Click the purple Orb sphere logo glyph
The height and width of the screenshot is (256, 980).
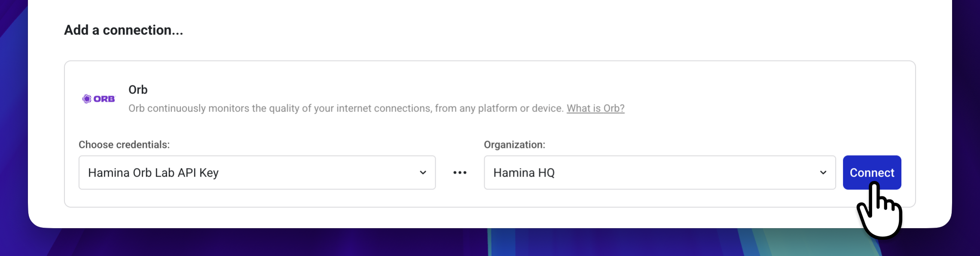(87, 99)
